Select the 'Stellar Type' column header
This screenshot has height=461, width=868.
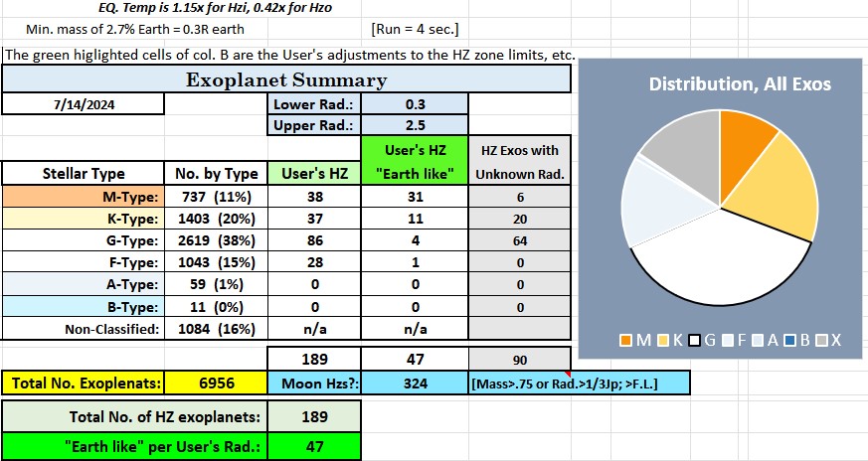point(84,174)
